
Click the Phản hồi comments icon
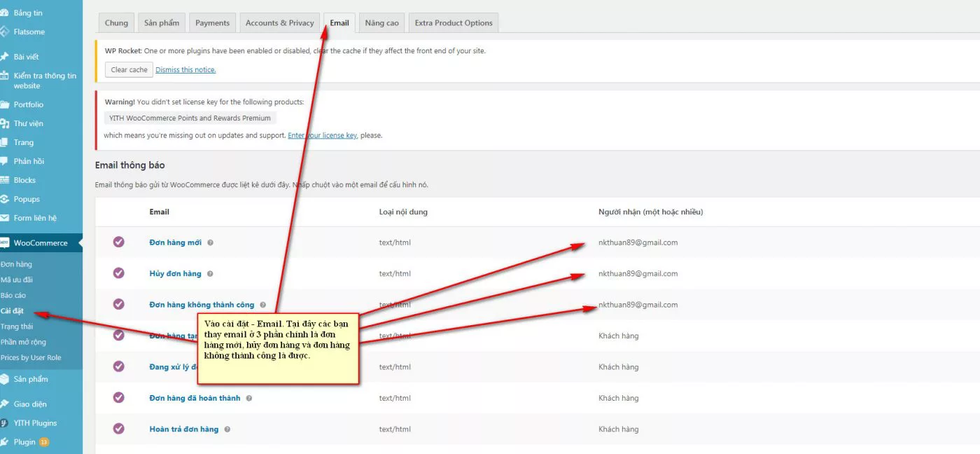coord(7,160)
